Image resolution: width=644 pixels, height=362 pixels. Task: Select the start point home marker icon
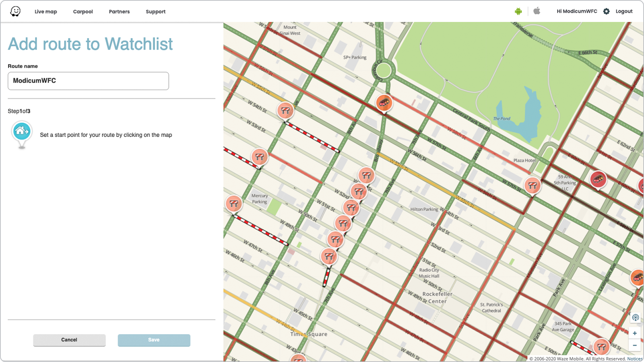point(22,134)
